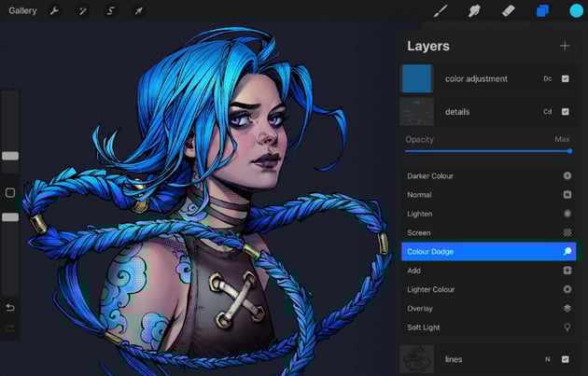Viewport: 588px width, 376px height.
Task: Click the Max opacity value label
Action: (562, 139)
